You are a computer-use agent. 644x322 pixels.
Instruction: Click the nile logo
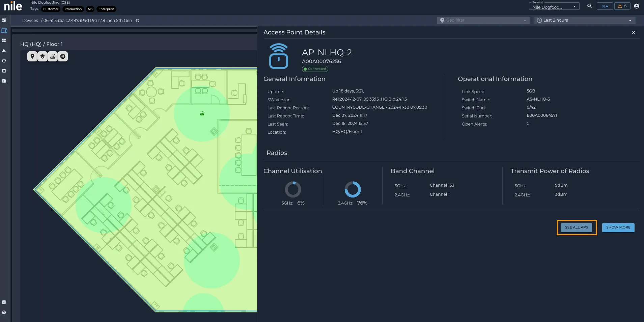tap(13, 6)
